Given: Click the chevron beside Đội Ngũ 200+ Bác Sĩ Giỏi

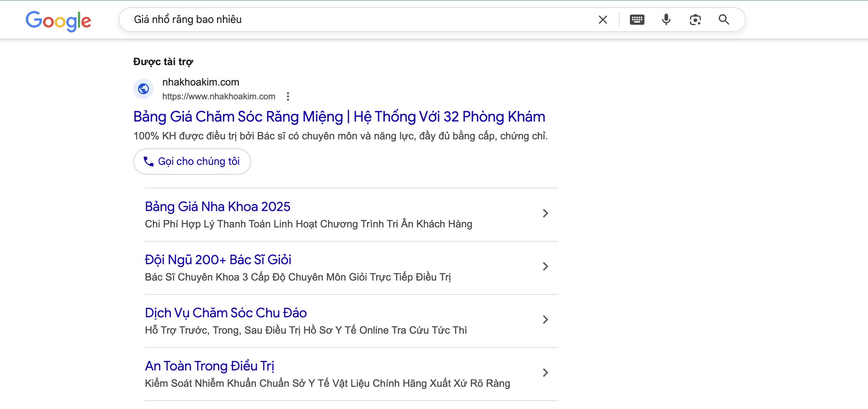Looking at the screenshot, I should (545, 266).
